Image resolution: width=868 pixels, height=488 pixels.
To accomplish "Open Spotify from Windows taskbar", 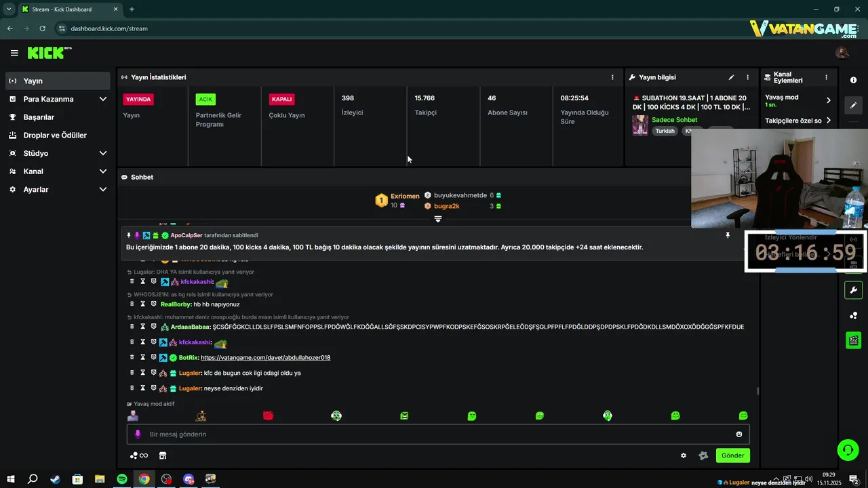I will tap(122, 479).
